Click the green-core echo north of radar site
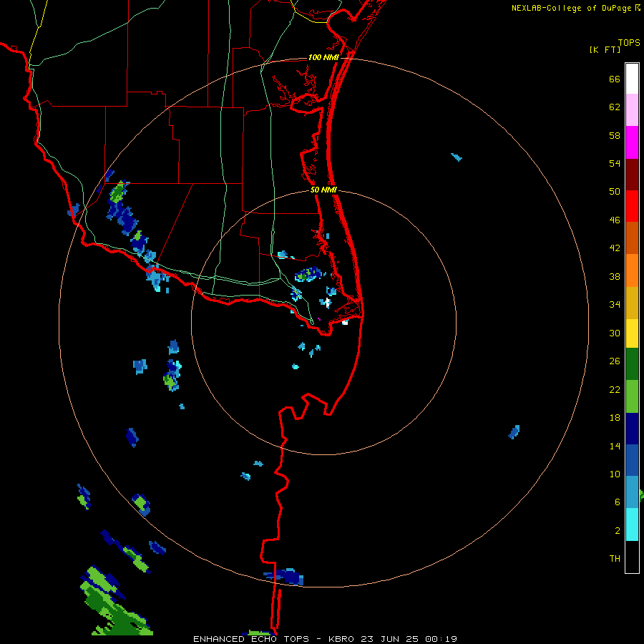Image resolution: width=644 pixels, height=644 pixels. 309,274
